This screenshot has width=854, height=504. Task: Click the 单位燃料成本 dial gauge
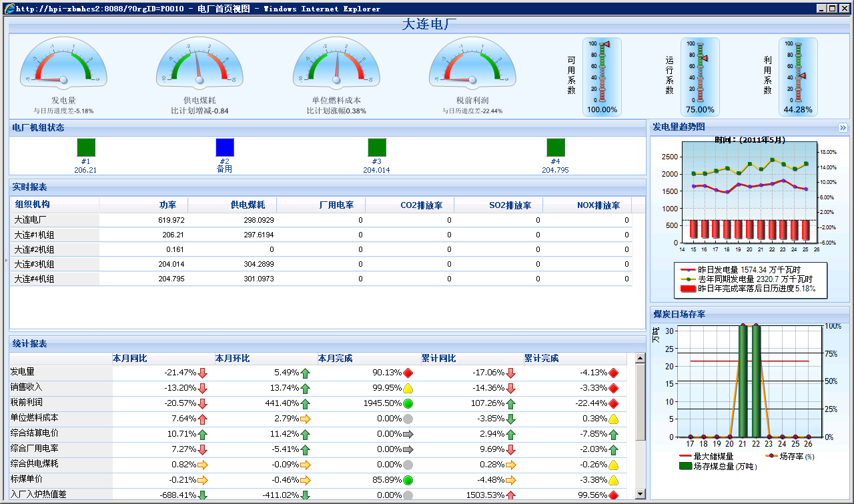point(336,62)
